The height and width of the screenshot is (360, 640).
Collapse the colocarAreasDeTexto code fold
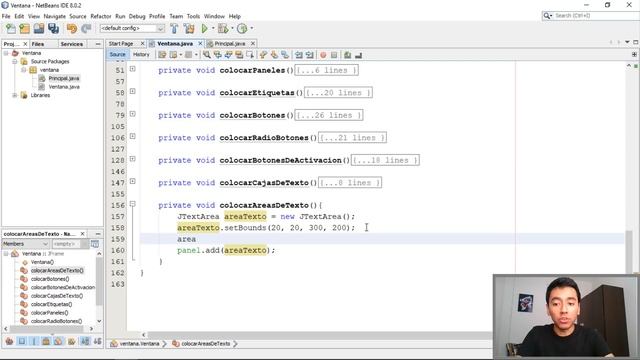[133, 204]
